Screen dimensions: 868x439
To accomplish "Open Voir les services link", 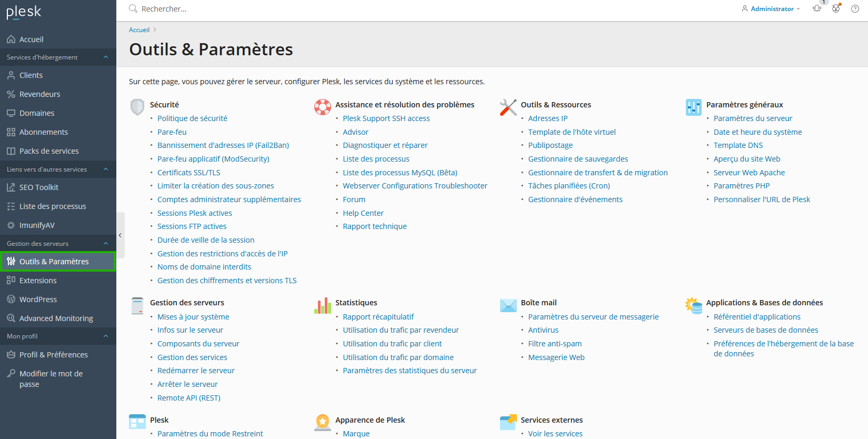I will click(x=555, y=434).
